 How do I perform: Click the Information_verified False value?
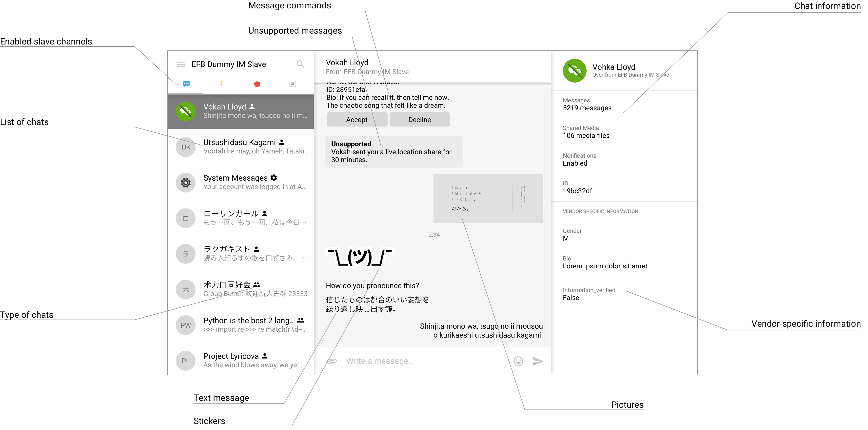pyautogui.click(x=571, y=298)
